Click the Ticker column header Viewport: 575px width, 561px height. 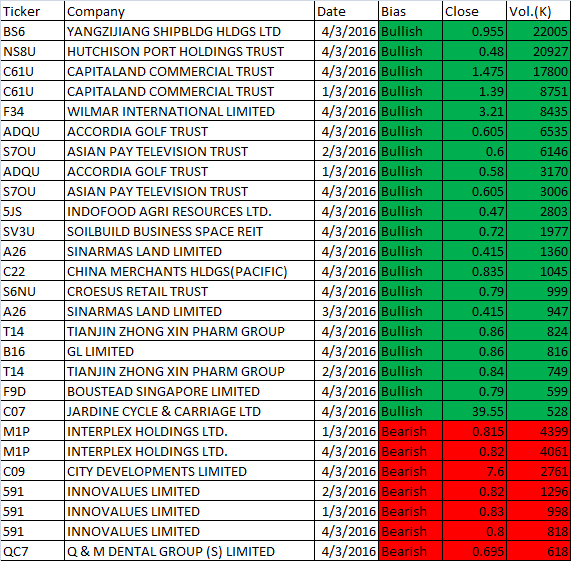coord(32,11)
